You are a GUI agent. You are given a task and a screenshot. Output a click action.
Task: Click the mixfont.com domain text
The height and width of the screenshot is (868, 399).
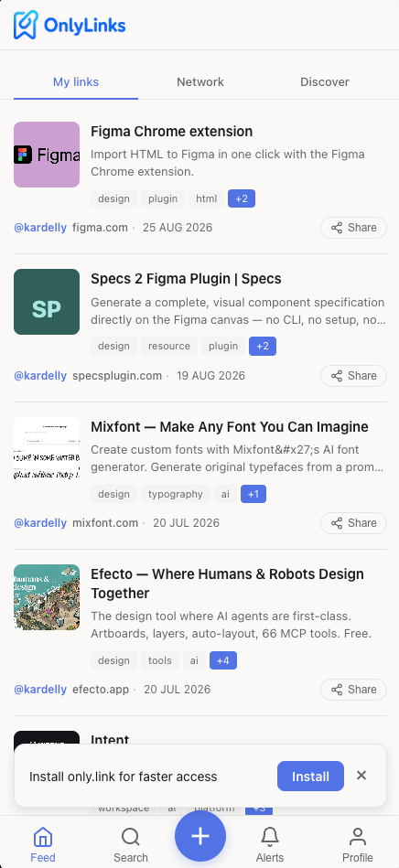(x=105, y=523)
